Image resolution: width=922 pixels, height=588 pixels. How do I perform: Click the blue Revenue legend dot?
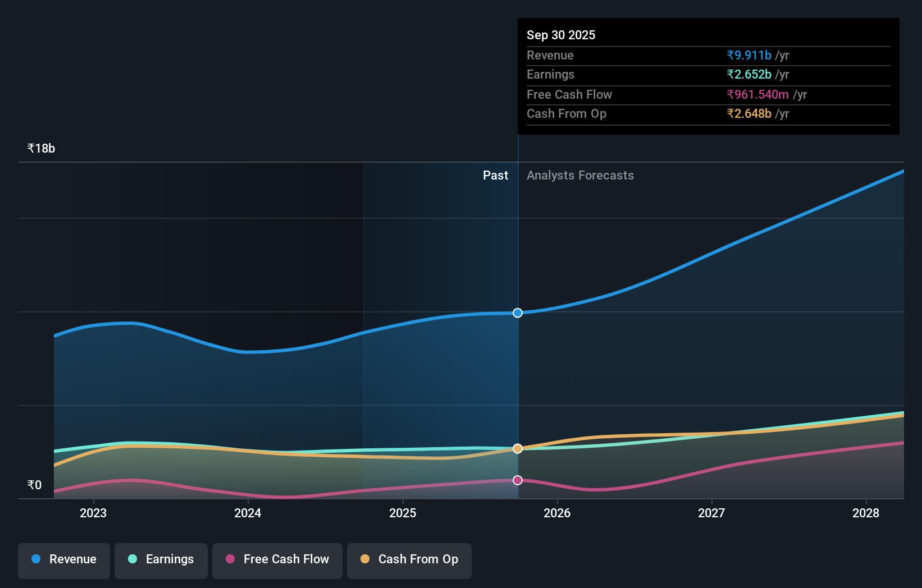pyautogui.click(x=35, y=559)
